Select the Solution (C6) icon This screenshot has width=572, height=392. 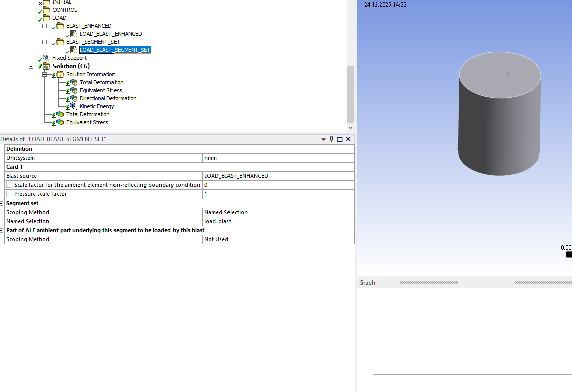(x=46, y=66)
